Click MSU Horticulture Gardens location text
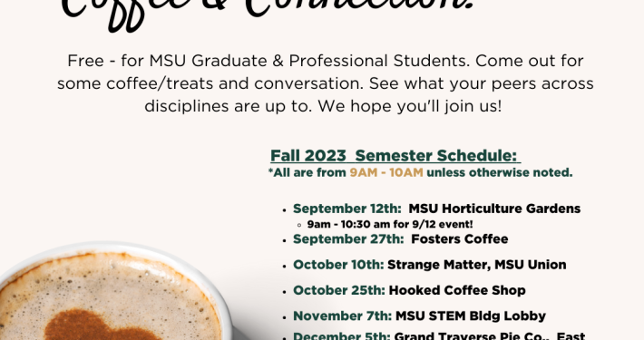This screenshot has height=340, width=644. tap(494, 209)
